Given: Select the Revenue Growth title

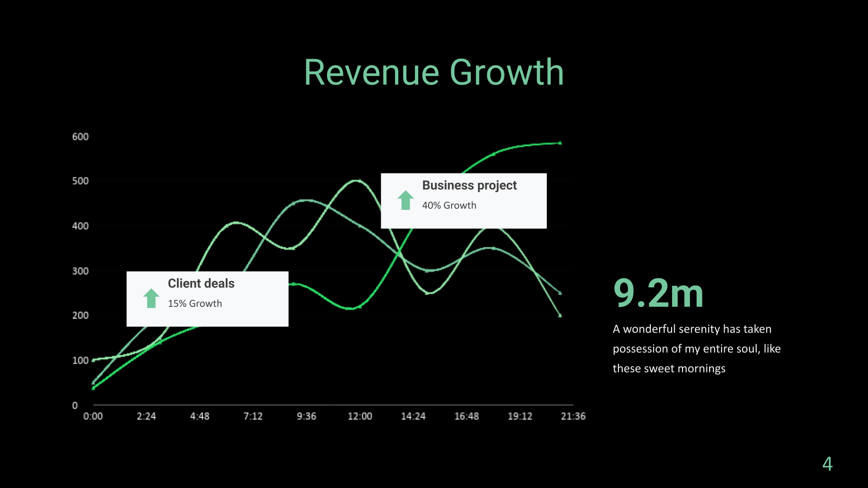Looking at the screenshot, I should [433, 72].
